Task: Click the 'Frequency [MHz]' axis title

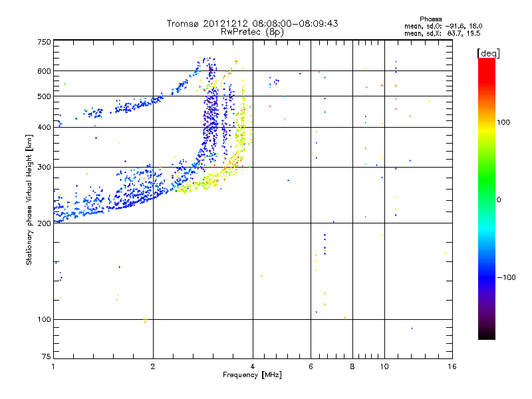Action: [x=252, y=375]
